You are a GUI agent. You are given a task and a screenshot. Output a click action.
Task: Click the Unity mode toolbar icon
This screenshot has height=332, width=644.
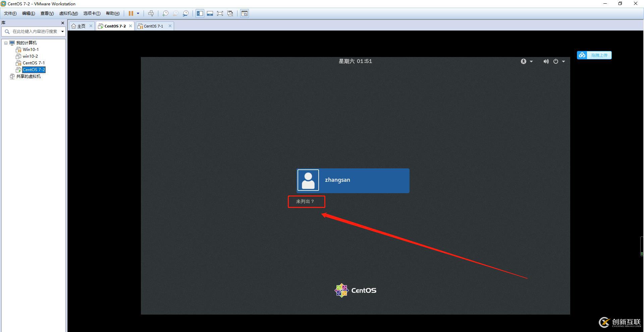pyautogui.click(x=230, y=13)
